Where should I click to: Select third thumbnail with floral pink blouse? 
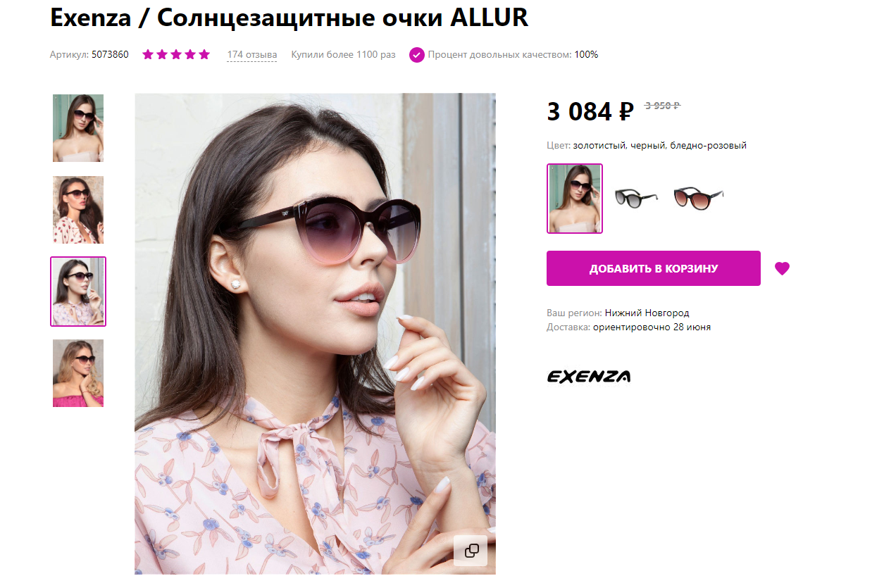tap(78, 292)
